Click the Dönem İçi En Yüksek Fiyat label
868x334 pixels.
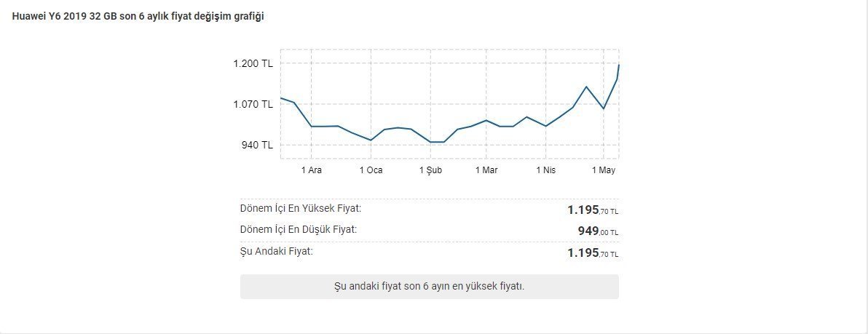pos(300,209)
